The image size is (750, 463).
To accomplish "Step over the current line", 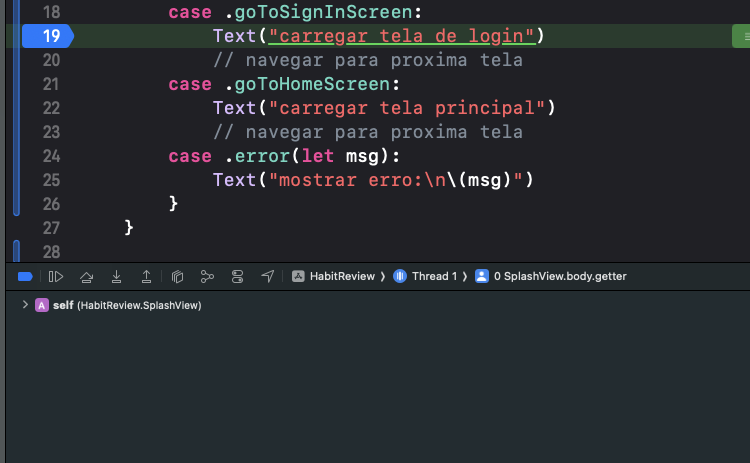I will click(x=87, y=276).
